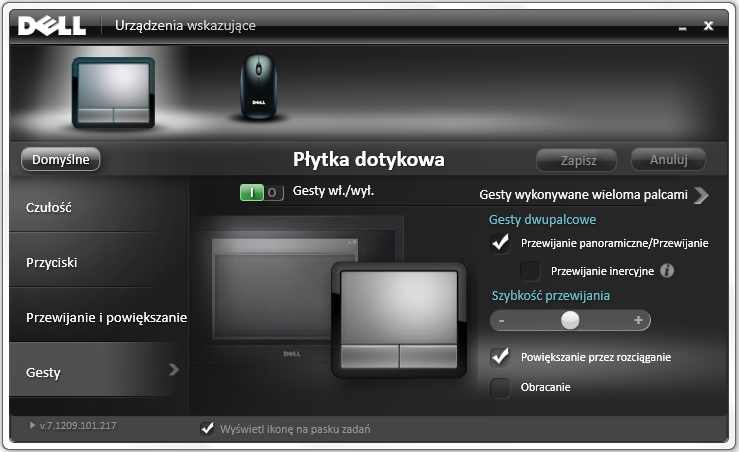Click the Płytka dotykowa heading
739x452 pixels.
(369, 159)
